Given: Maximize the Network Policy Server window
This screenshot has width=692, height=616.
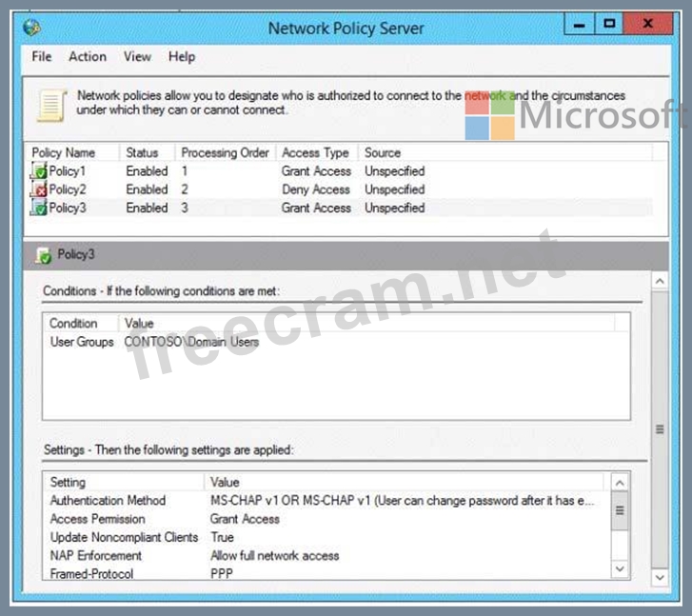Looking at the screenshot, I should pos(609,24).
